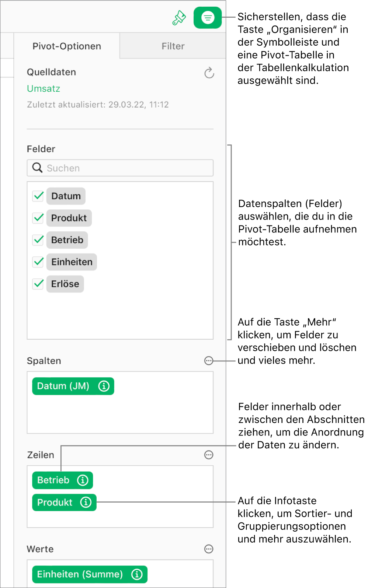The width and height of the screenshot is (368, 588).
Task: Uncheck the Datum field checkbox
Action: (x=38, y=196)
